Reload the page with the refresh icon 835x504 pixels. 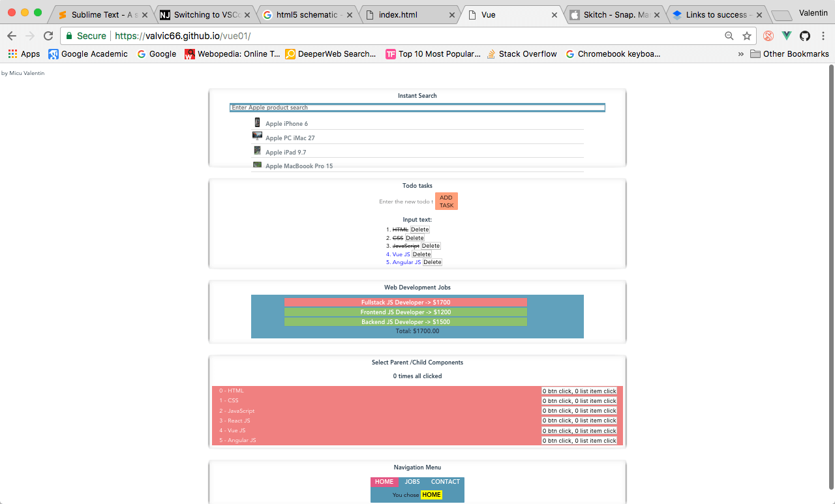pos(48,37)
